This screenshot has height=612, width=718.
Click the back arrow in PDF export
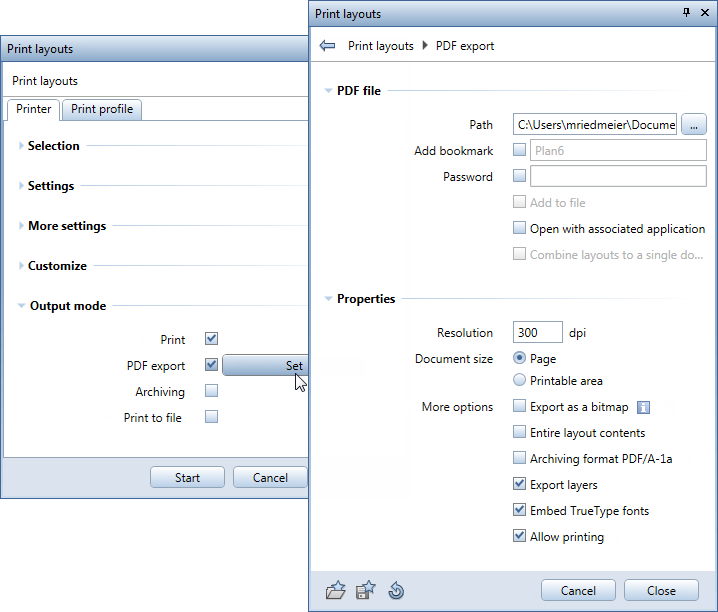327,46
